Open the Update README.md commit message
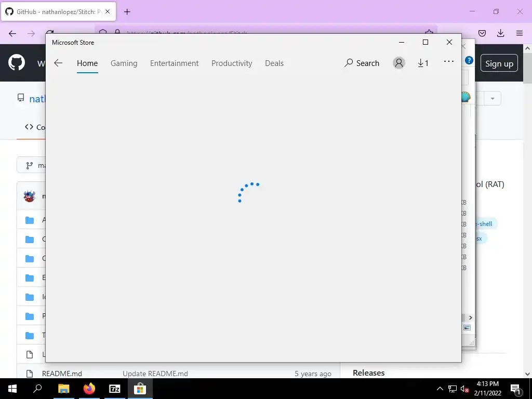The image size is (532, 399). (155, 374)
